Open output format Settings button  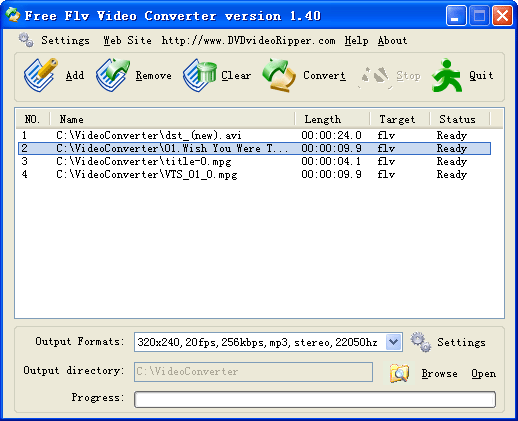point(461,342)
